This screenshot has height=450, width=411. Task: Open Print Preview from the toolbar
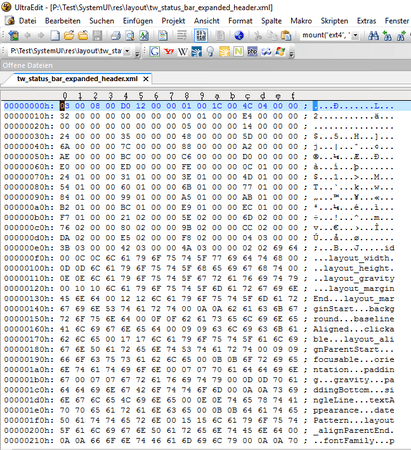130,35
